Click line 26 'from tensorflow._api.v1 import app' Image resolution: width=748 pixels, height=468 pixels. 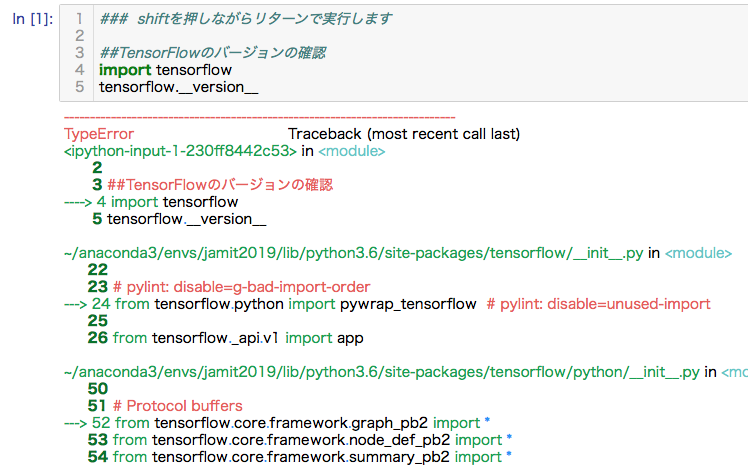226,338
